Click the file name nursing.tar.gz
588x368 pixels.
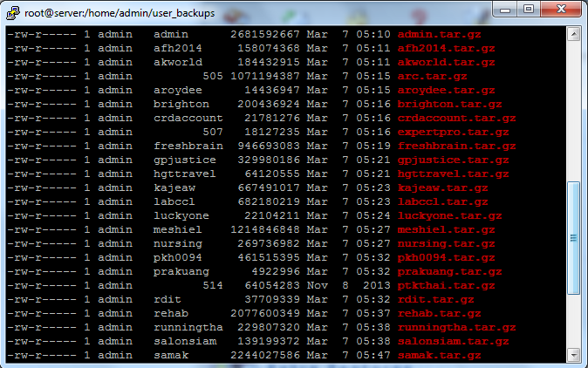pyautogui.click(x=446, y=244)
